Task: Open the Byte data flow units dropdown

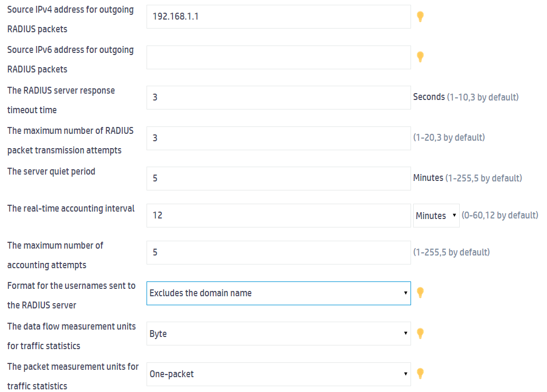Action: tap(278, 334)
